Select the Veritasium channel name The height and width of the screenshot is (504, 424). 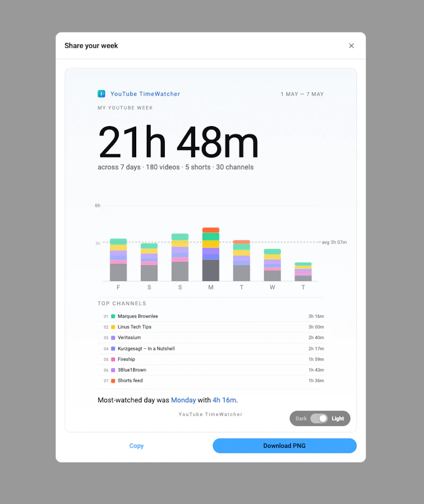point(129,338)
